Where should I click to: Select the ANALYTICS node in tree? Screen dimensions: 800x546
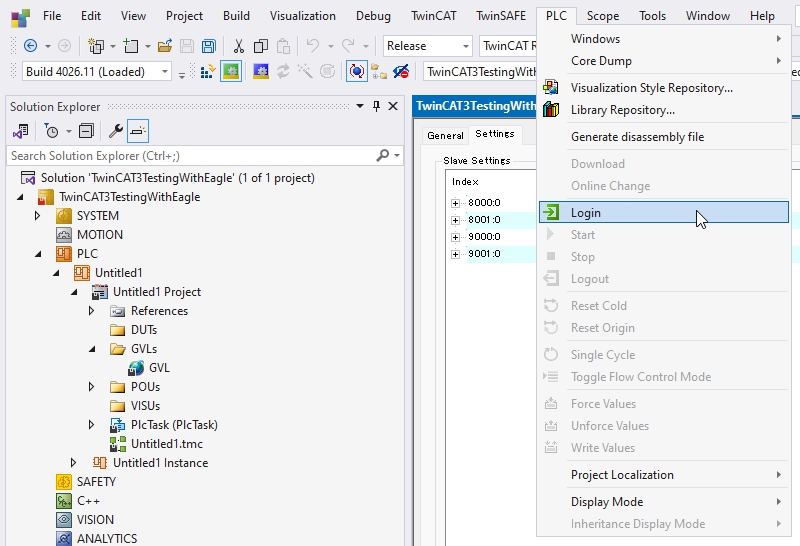107,538
